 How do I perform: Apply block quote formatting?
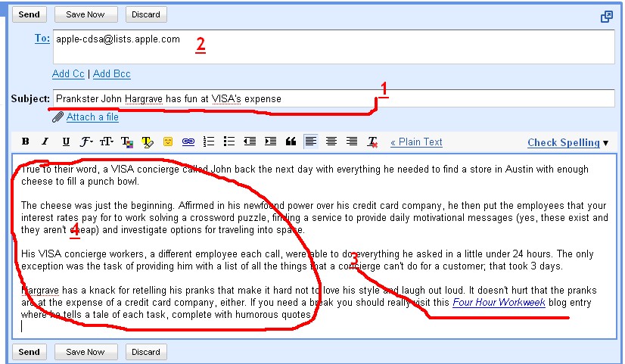tap(291, 142)
